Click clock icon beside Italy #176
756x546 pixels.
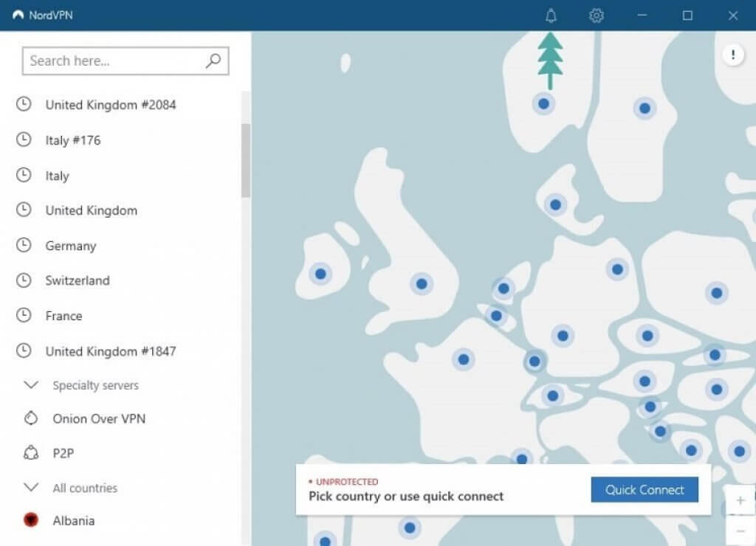pyautogui.click(x=24, y=139)
